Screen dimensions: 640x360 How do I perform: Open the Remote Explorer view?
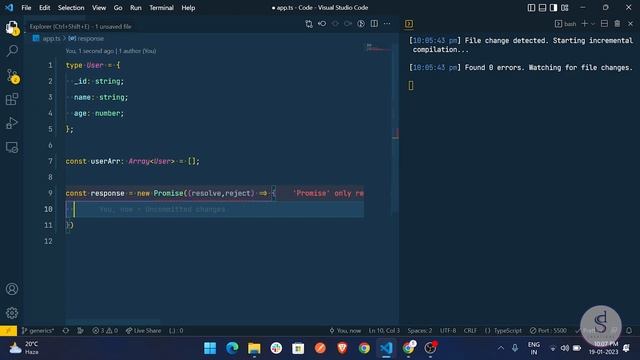pyautogui.click(x=12, y=147)
